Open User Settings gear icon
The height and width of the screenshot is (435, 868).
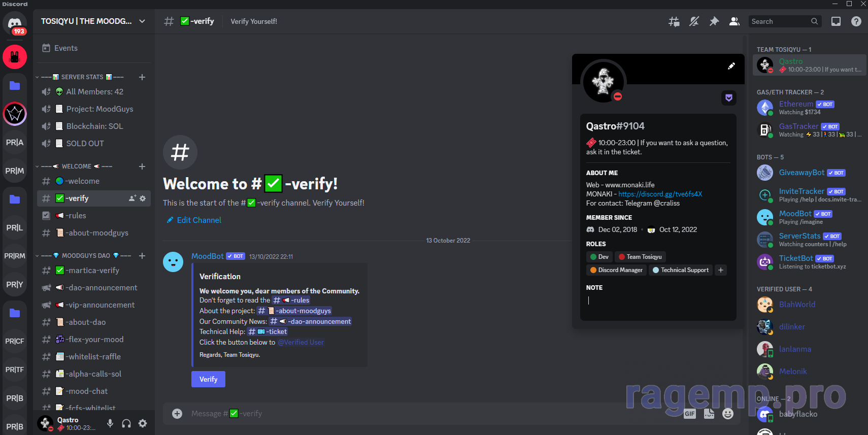tap(143, 423)
